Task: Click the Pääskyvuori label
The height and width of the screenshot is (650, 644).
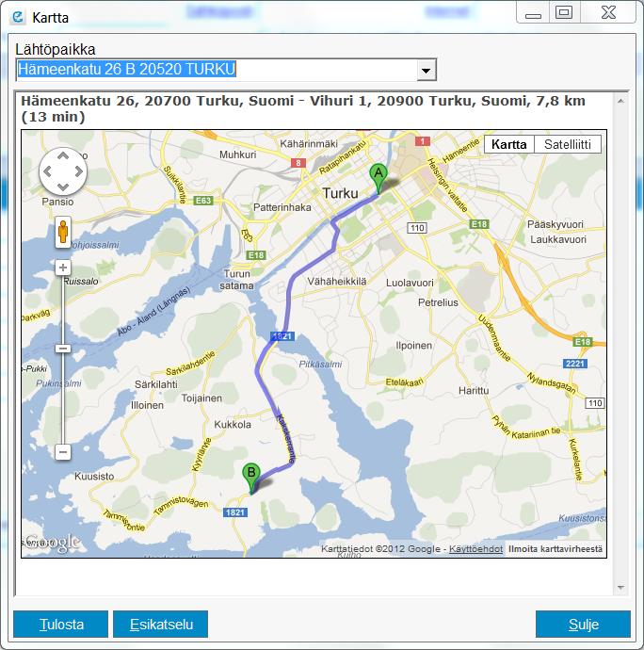Action: point(555,224)
